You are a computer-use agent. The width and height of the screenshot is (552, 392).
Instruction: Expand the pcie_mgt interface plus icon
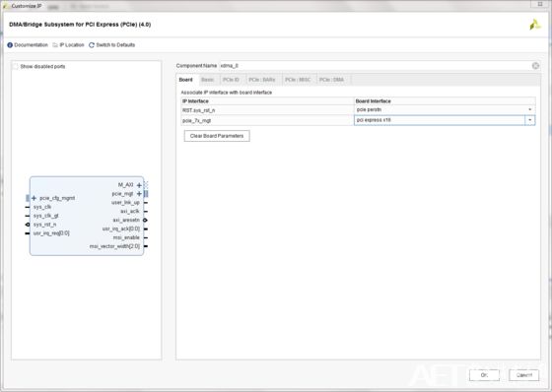139,194
